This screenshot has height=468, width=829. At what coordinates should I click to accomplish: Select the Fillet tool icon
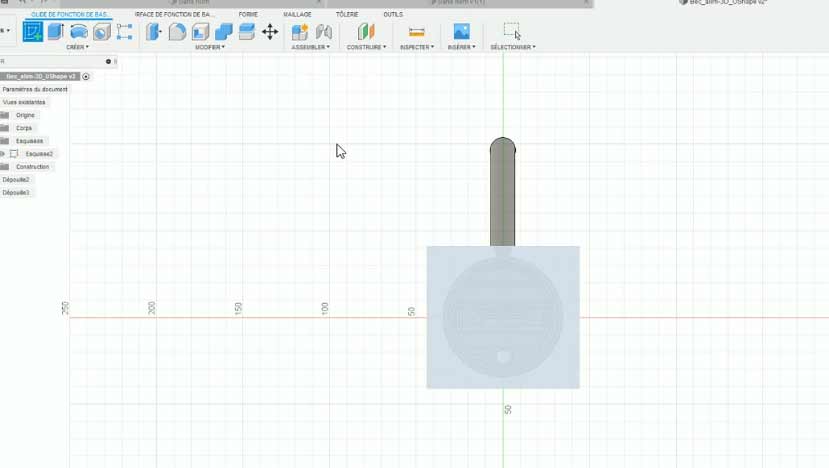(x=177, y=32)
